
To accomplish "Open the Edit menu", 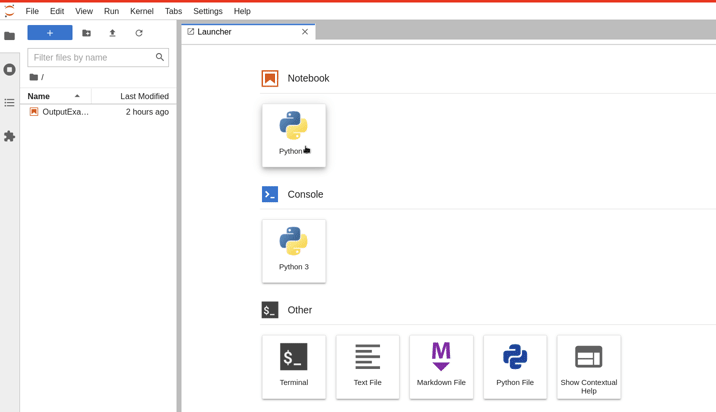I will 57,11.
